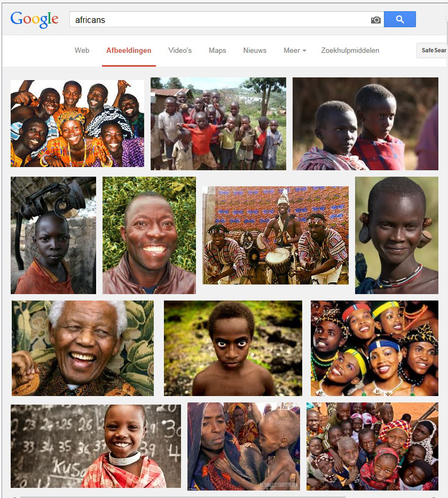Click the Google logo

click(x=34, y=20)
